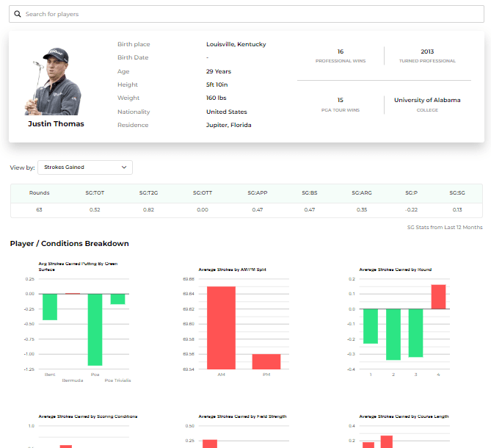Click the SG:SG value 0.13
Viewport: 491px width, 448px height.
point(457,209)
